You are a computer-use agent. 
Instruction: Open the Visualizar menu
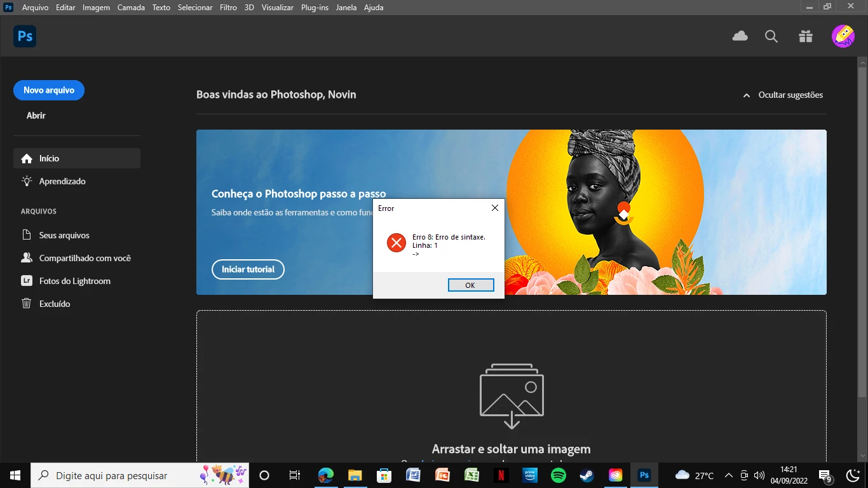tap(278, 8)
